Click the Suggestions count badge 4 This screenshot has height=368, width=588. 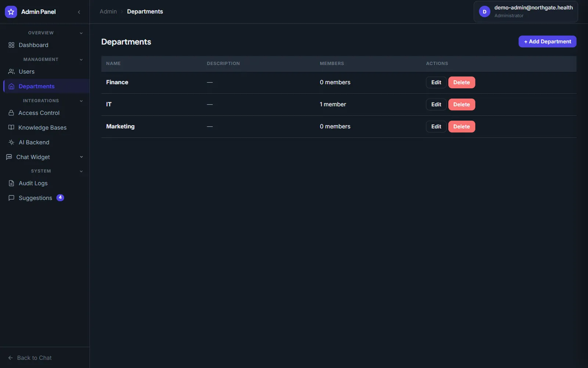[x=60, y=198]
